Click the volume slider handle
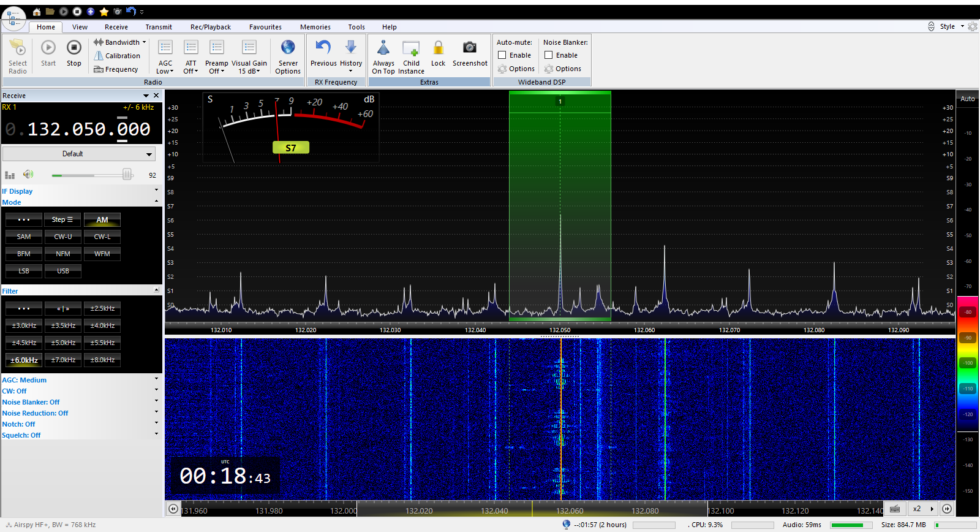 pos(127,175)
